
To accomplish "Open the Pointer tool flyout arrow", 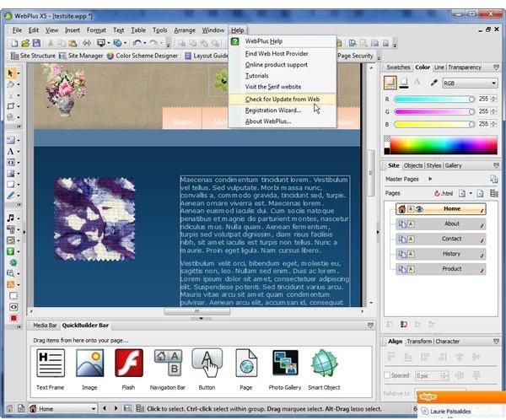I will 19,73.
